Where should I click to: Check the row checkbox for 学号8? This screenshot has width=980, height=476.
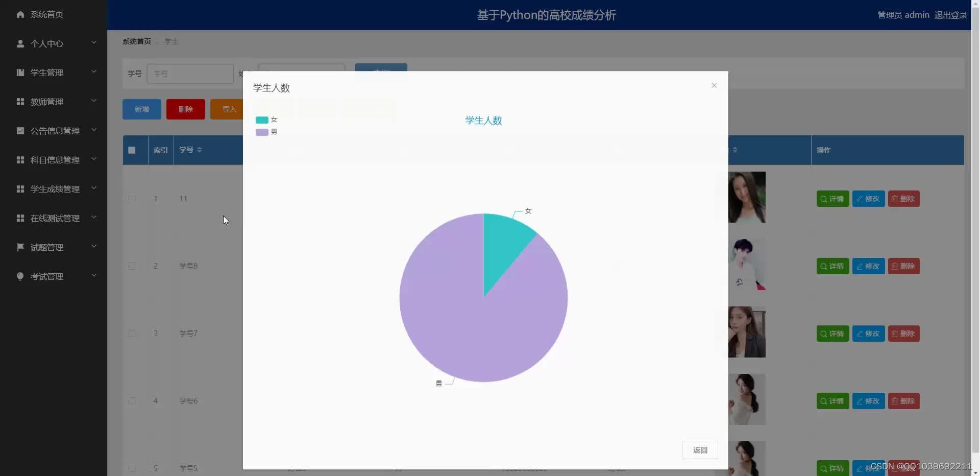132,266
